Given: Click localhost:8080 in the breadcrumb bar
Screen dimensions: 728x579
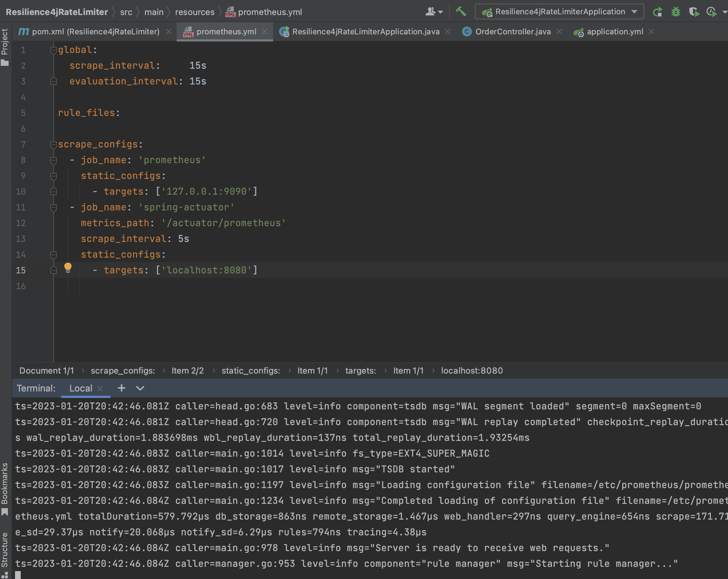Looking at the screenshot, I should pos(471,370).
